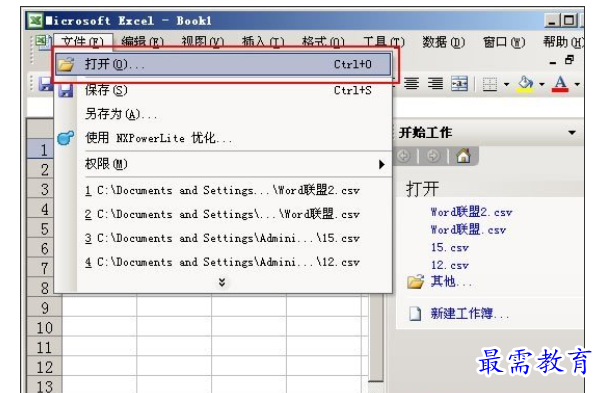Image resolution: width=600 pixels, height=393 pixels.
Task: Click the NXPowerLite optimize icon
Action: pos(65,138)
